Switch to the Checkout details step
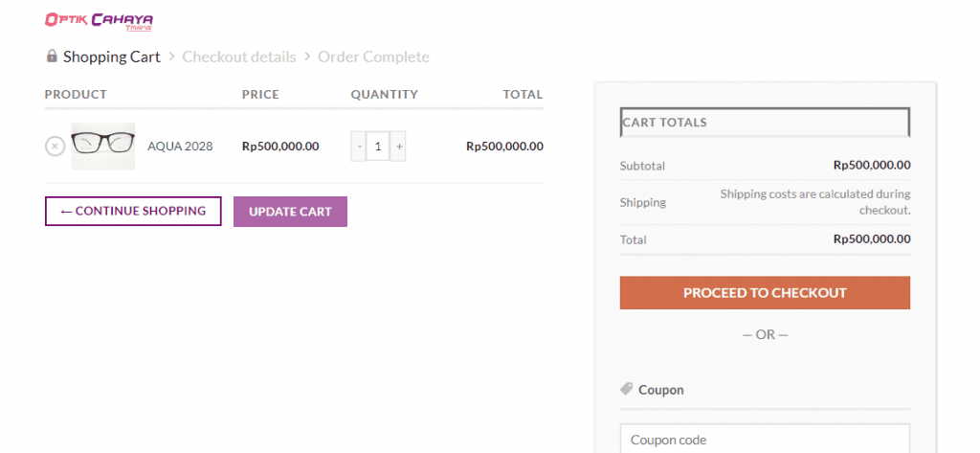The height and width of the screenshot is (453, 980). tap(239, 57)
